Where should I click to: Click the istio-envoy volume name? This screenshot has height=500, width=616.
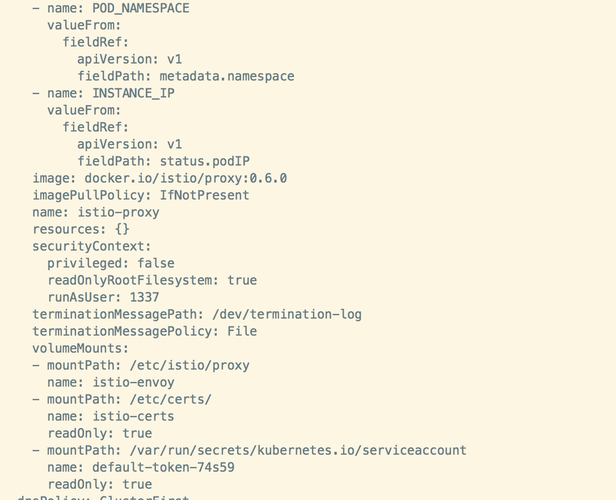tap(132, 382)
